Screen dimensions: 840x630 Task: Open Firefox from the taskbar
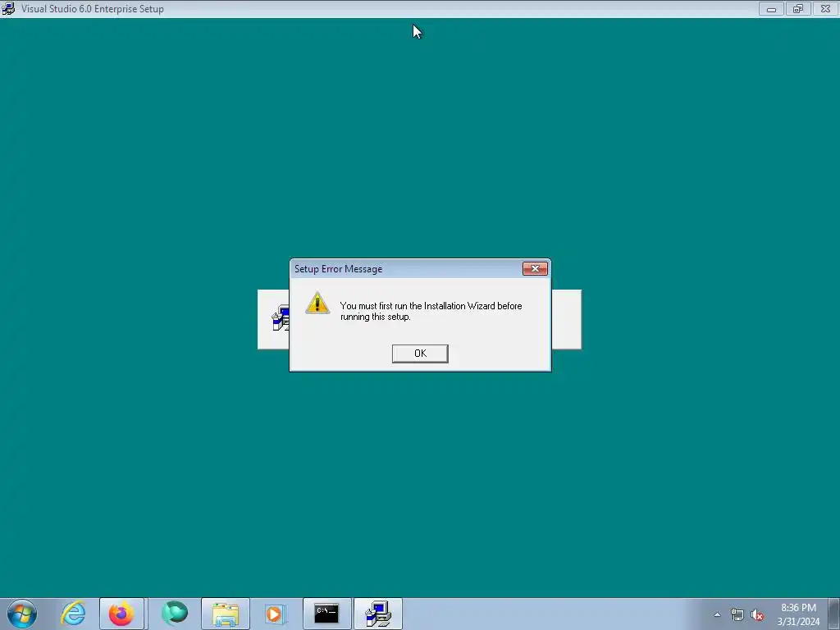click(121, 614)
